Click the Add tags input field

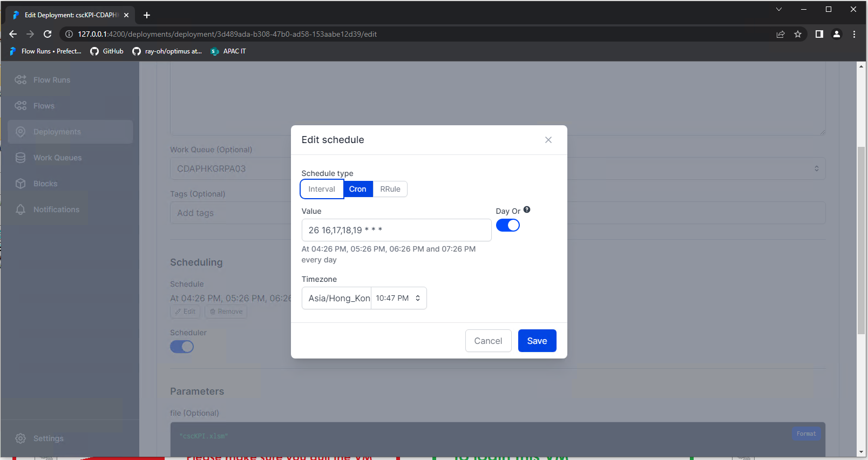(x=498, y=213)
